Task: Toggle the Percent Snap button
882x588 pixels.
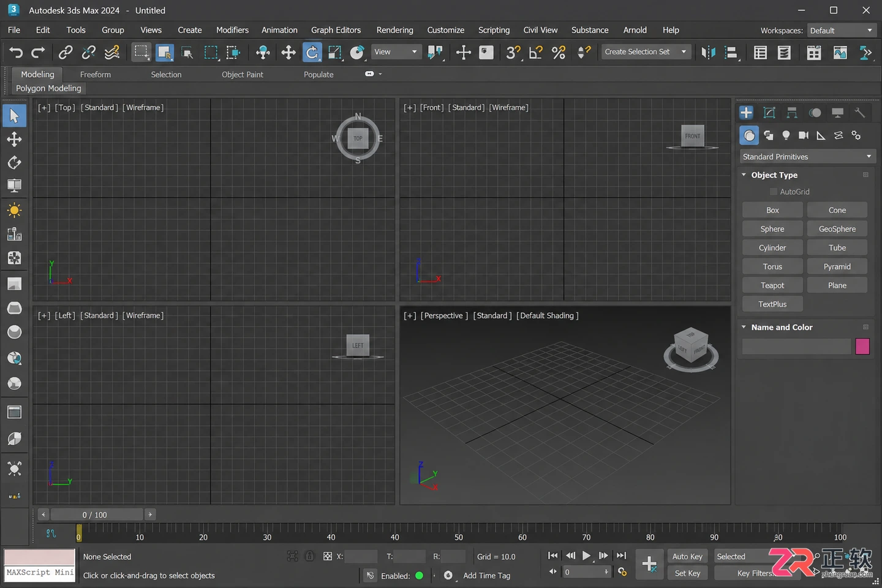Action: pyautogui.click(x=559, y=53)
